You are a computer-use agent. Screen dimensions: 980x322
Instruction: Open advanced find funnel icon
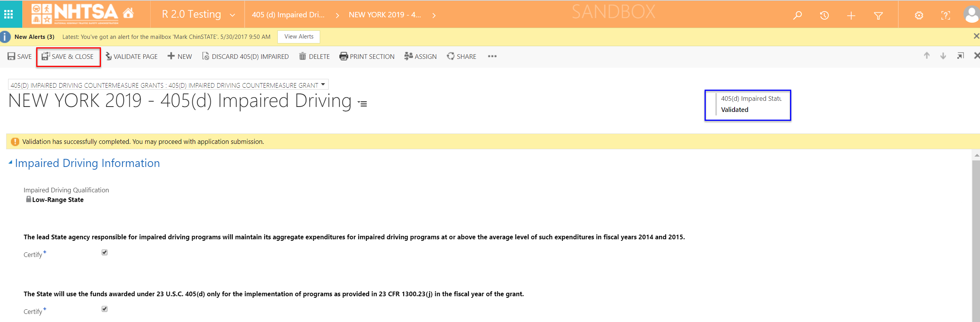point(878,15)
